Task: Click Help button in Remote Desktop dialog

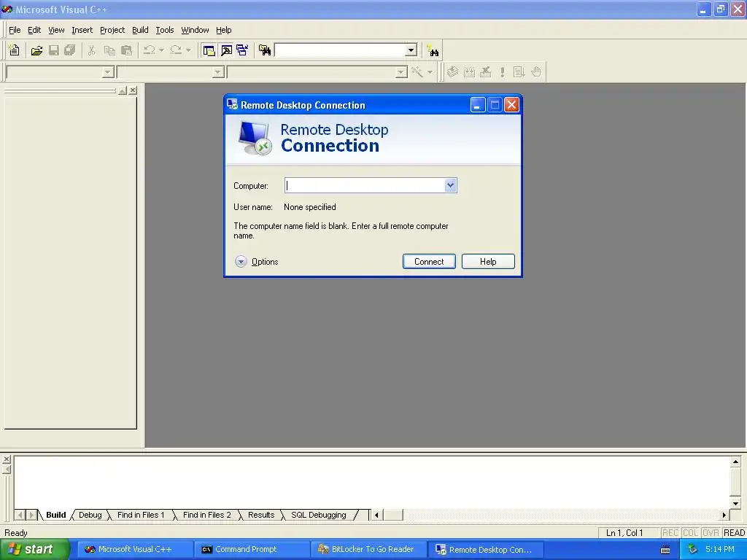Action: [x=488, y=262]
